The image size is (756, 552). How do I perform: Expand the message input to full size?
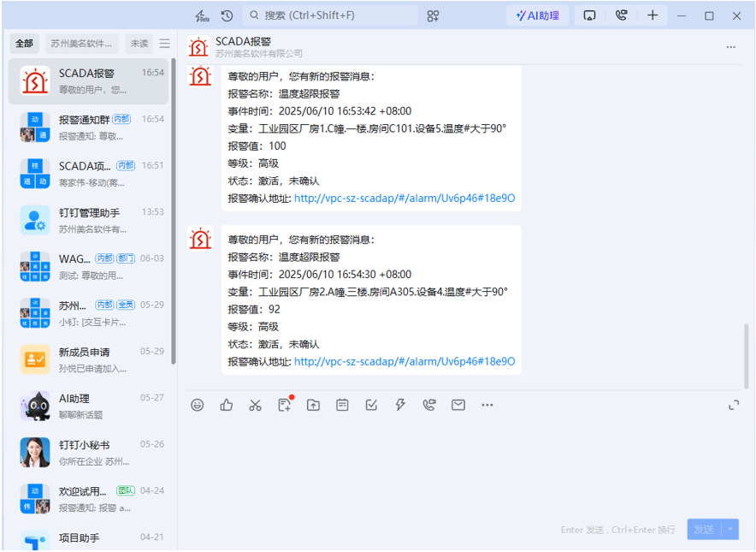(733, 405)
